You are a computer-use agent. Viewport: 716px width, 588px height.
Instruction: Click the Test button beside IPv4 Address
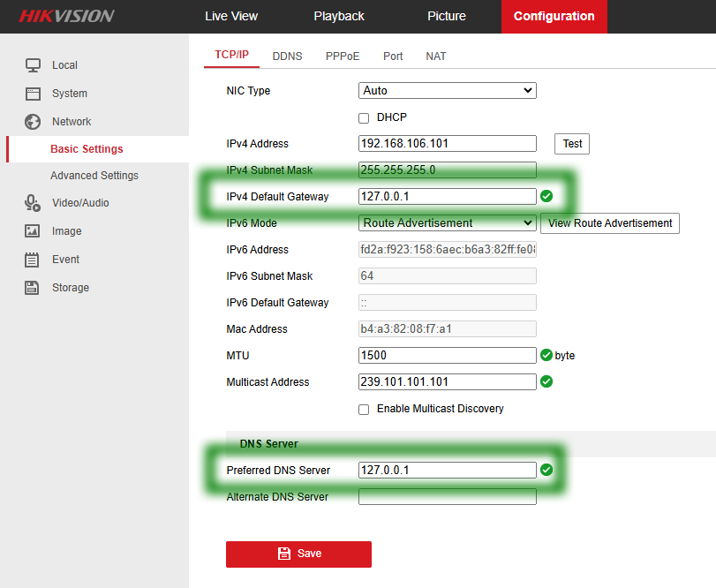coord(572,144)
